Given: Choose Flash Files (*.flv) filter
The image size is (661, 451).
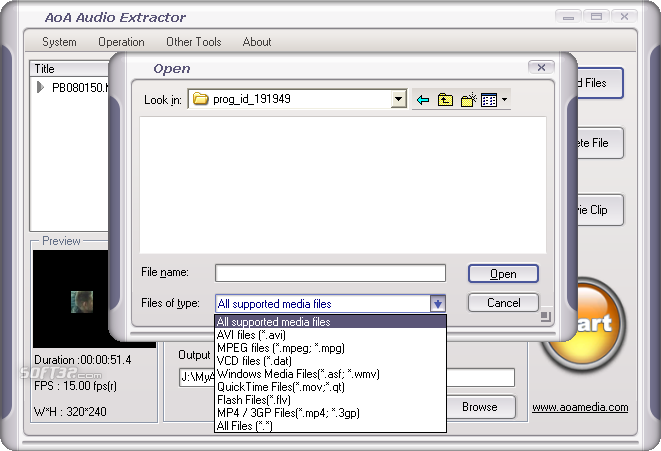Looking at the screenshot, I should pyautogui.click(x=330, y=400).
